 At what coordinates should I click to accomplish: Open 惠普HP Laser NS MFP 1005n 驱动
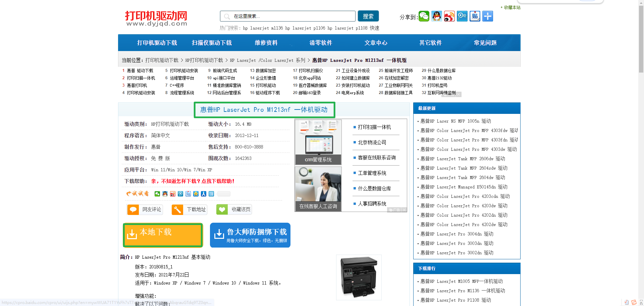[x=455, y=121]
